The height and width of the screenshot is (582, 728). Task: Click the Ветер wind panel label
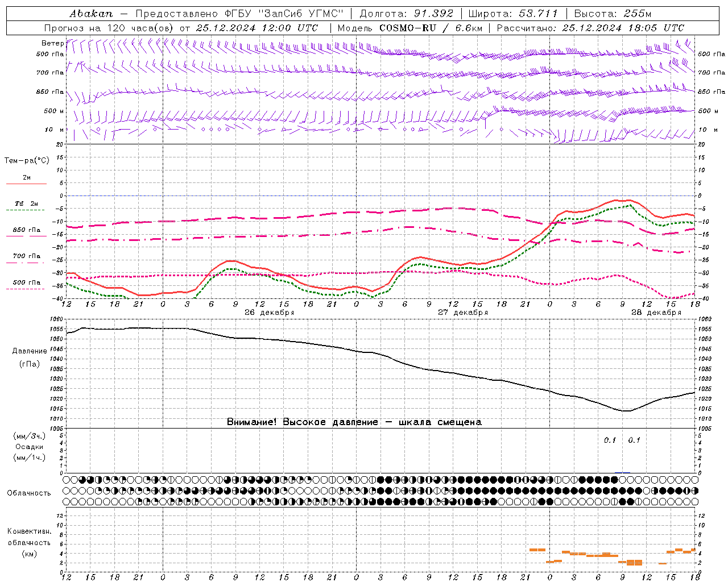tap(52, 43)
